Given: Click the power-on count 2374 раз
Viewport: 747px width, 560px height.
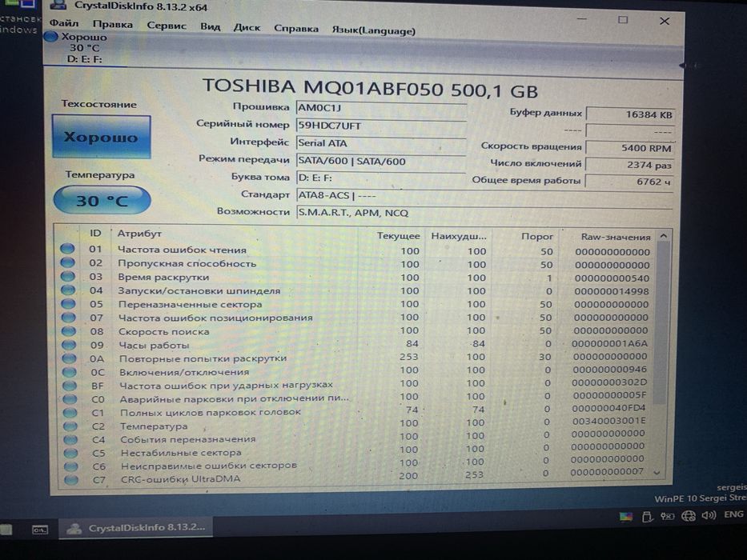Looking at the screenshot, I should [x=630, y=166].
